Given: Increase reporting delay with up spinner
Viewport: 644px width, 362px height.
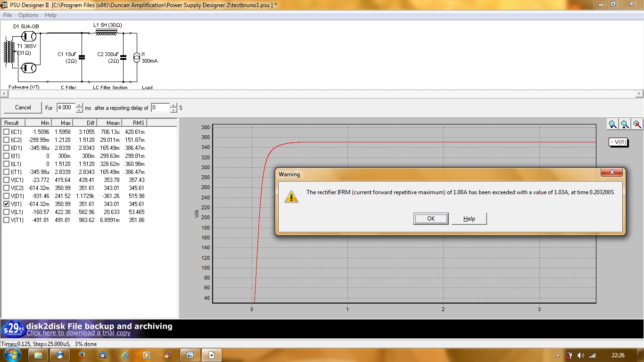Looking at the screenshot, I should (173, 105).
